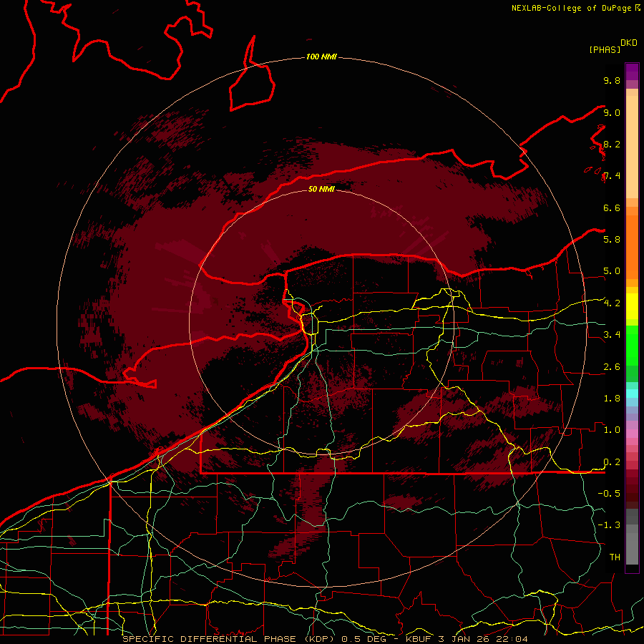This screenshot has width=644, height=644.
Task: Pick the yellow segment of the color bar
Action: coord(632,306)
